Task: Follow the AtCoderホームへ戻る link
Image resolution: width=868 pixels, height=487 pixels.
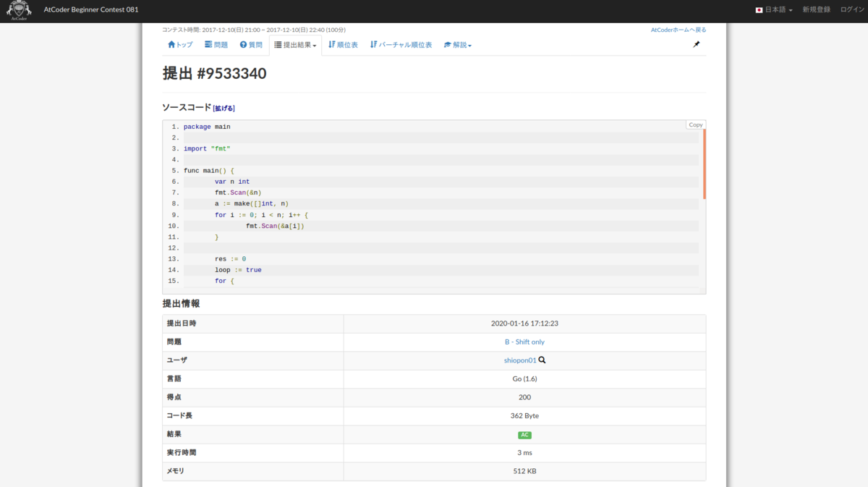Action: coord(677,29)
